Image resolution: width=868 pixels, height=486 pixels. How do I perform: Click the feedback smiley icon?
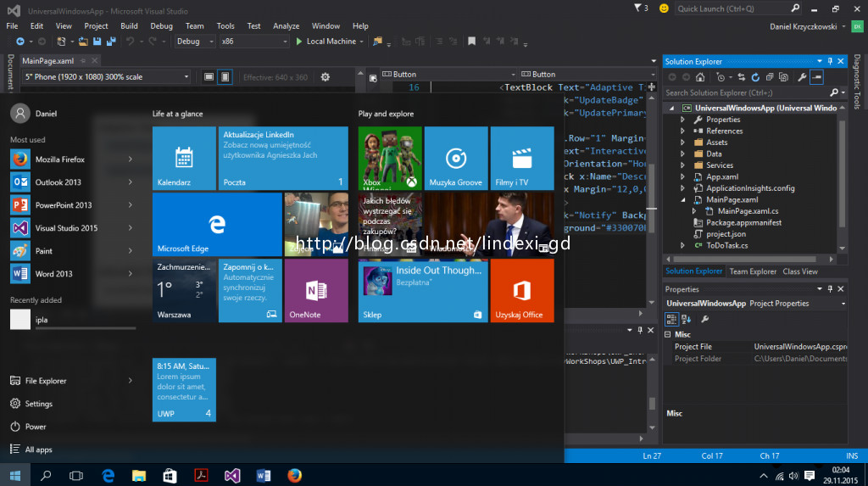click(x=664, y=8)
